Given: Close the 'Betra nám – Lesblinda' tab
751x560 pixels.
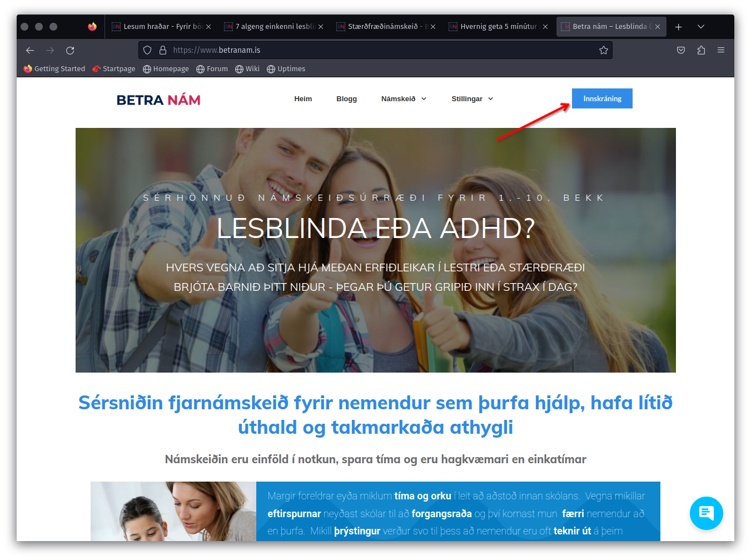Looking at the screenshot, I should point(658,27).
